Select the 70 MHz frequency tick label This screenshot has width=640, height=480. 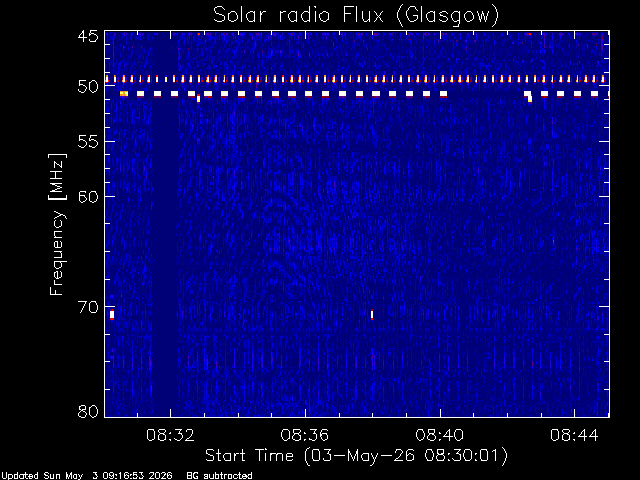point(88,307)
